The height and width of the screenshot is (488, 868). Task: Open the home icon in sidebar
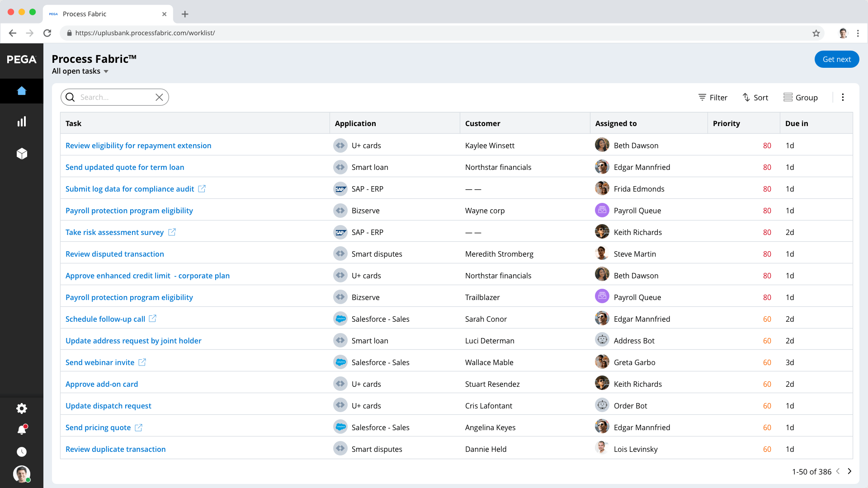click(22, 91)
